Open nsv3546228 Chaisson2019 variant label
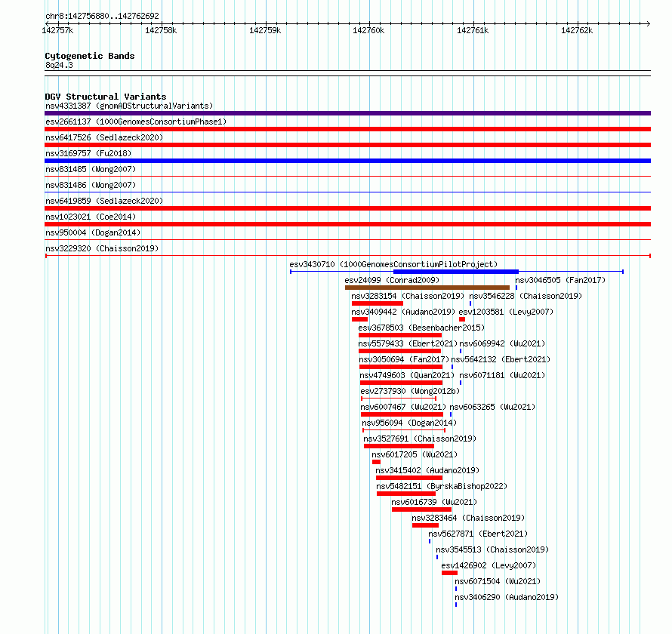Screen dimensions: 672x634 (526, 296)
